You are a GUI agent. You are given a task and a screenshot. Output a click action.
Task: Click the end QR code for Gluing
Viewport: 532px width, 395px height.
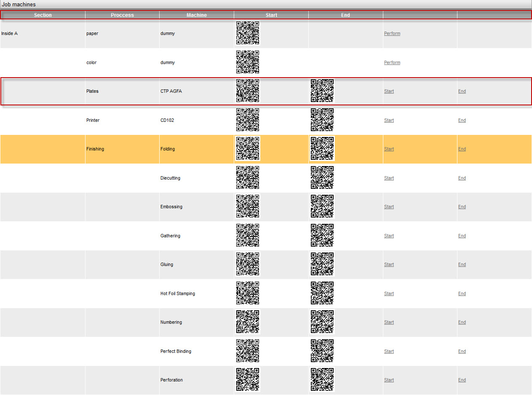[322, 264]
